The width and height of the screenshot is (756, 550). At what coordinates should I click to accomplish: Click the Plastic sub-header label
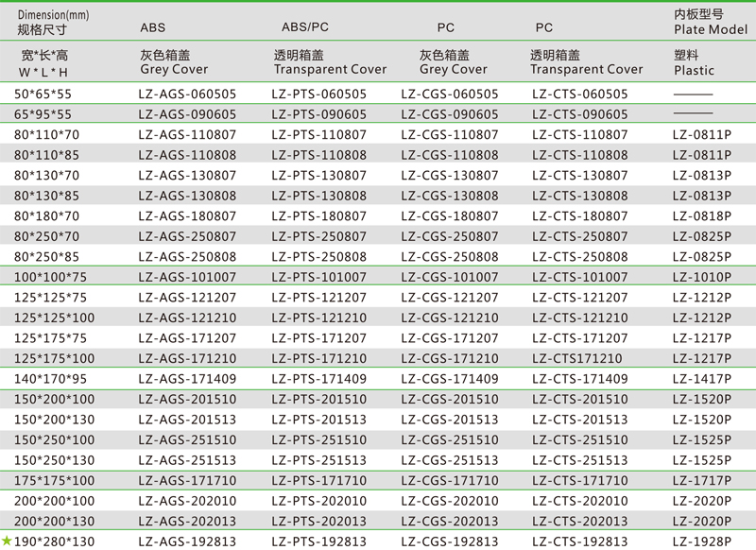pos(694,71)
